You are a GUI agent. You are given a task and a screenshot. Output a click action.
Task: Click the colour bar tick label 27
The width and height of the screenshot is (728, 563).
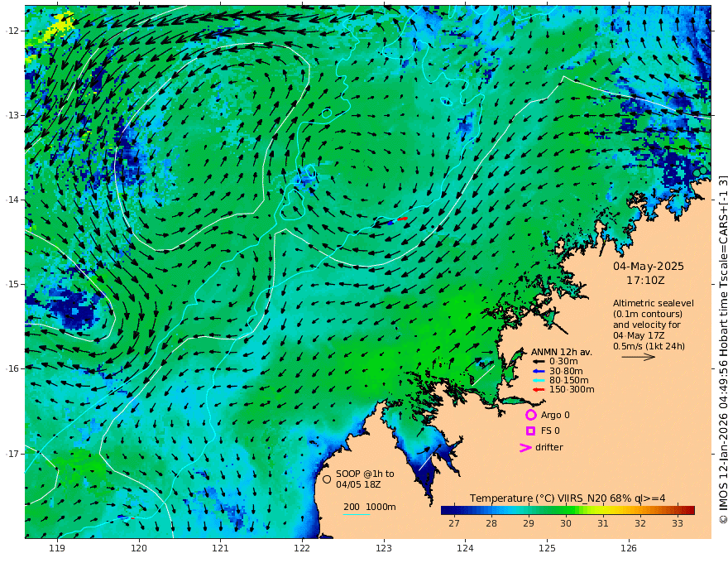click(454, 523)
